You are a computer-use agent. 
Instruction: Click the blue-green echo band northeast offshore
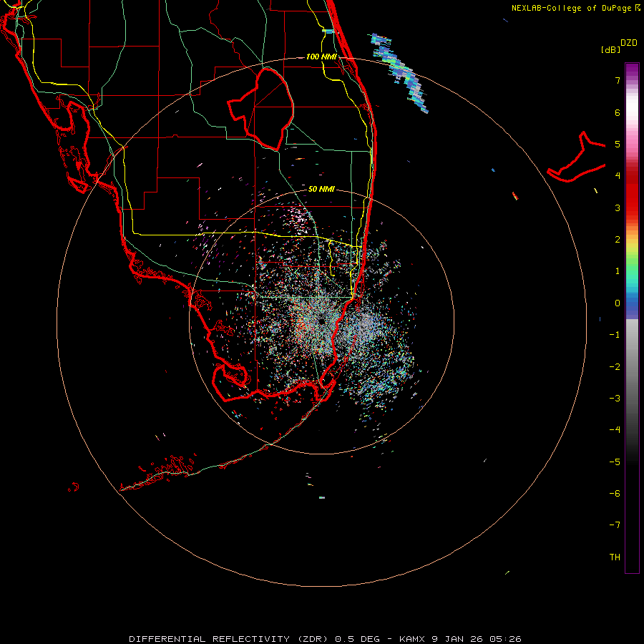[x=399, y=73]
